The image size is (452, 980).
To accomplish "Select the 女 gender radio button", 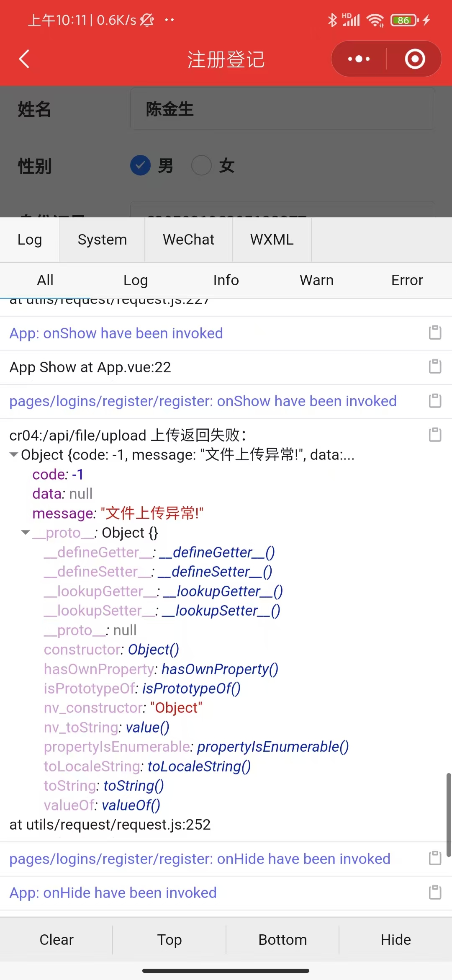I will tap(201, 165).
